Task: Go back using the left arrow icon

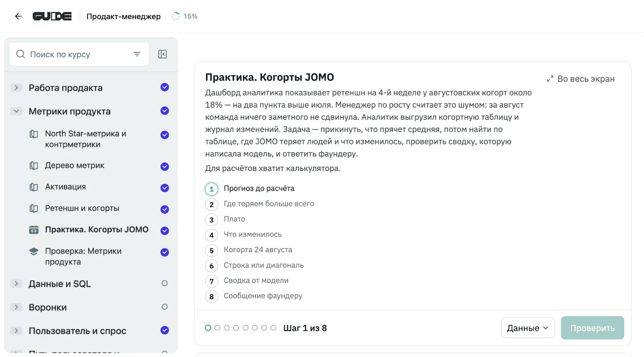Action: tap(18, 16)
